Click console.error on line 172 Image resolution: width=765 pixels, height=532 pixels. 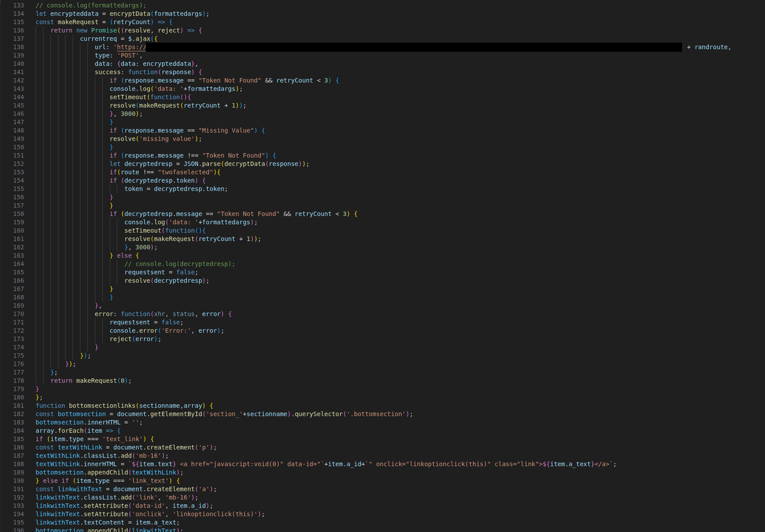tap(133, 331)
